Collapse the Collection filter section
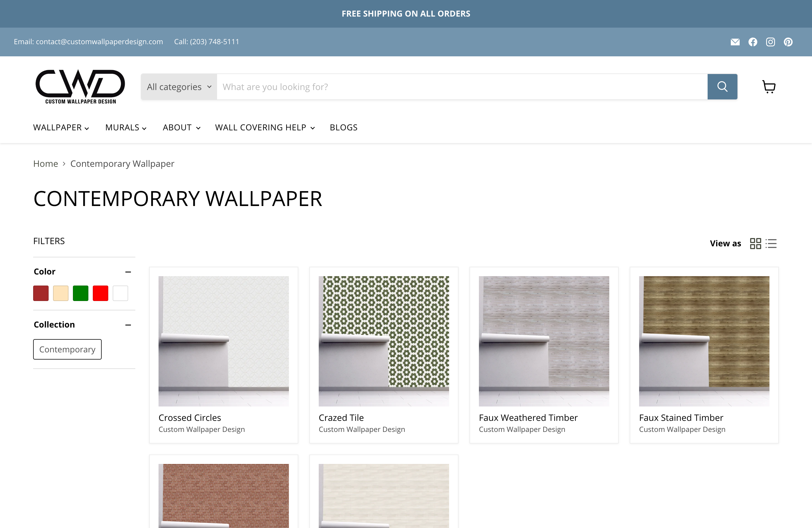 [128, 325]
